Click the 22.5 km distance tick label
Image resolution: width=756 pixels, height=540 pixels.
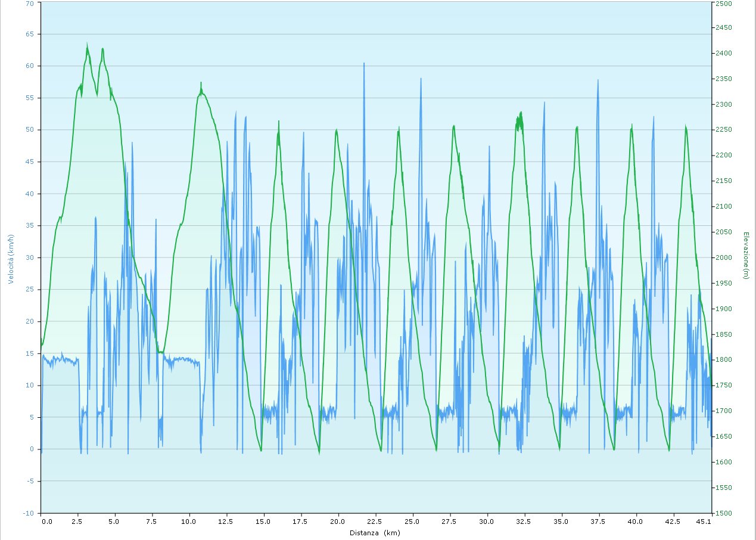375,522
